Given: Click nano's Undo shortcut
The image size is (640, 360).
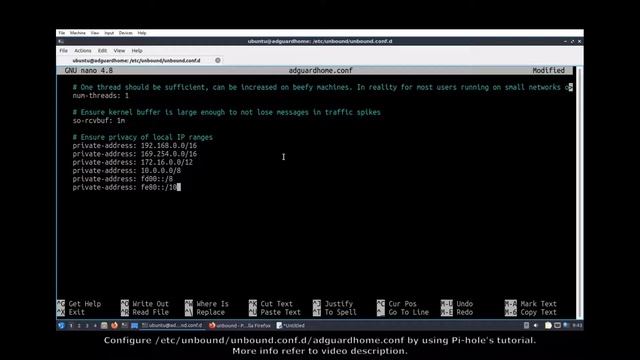Looking at the screenshot, I should point(457,304).
